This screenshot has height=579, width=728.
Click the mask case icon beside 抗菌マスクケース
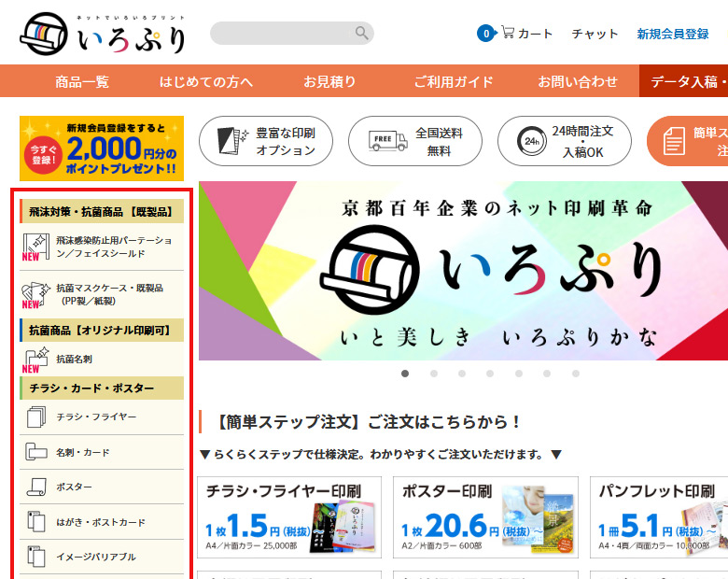click(x=35, y=294)
